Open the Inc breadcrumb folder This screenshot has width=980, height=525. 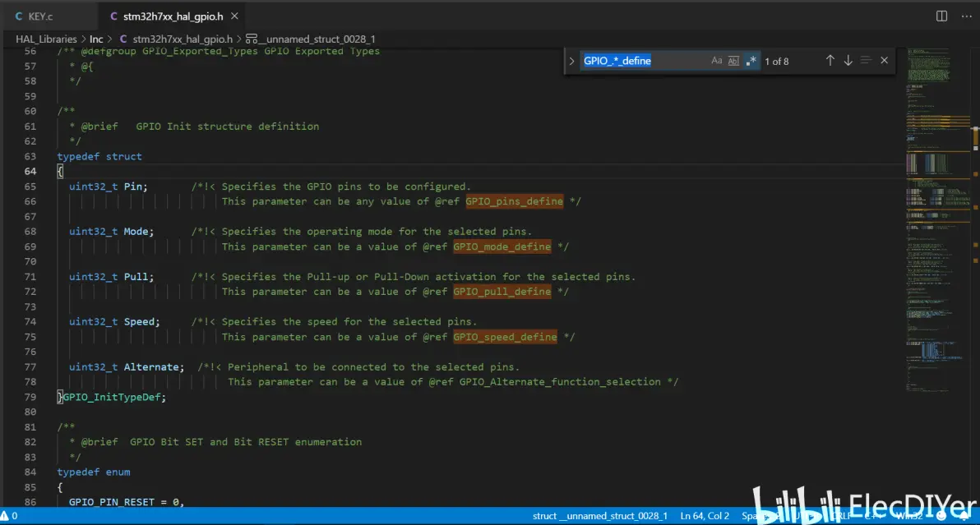click(x=96, y=39)
